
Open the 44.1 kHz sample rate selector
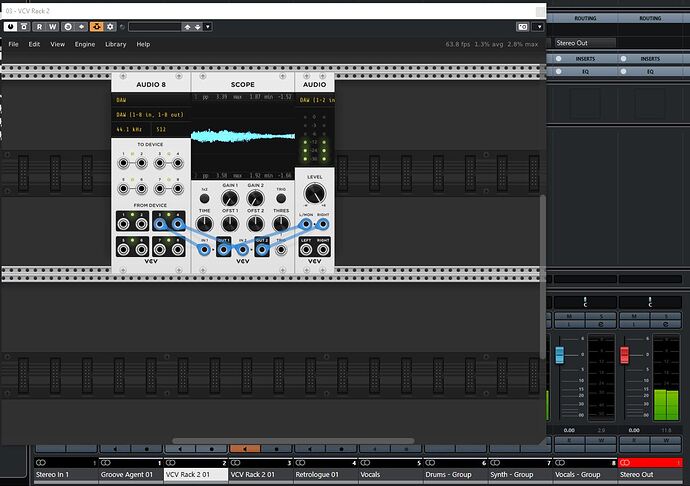click(131, 129)
